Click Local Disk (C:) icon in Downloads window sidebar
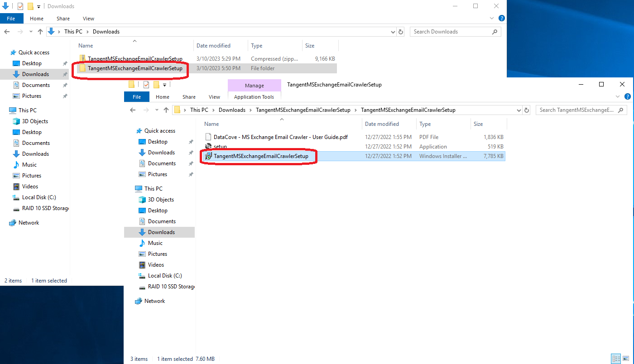This screenshot has width=634, height=364. pyautogui.click(x=16, y=197)
